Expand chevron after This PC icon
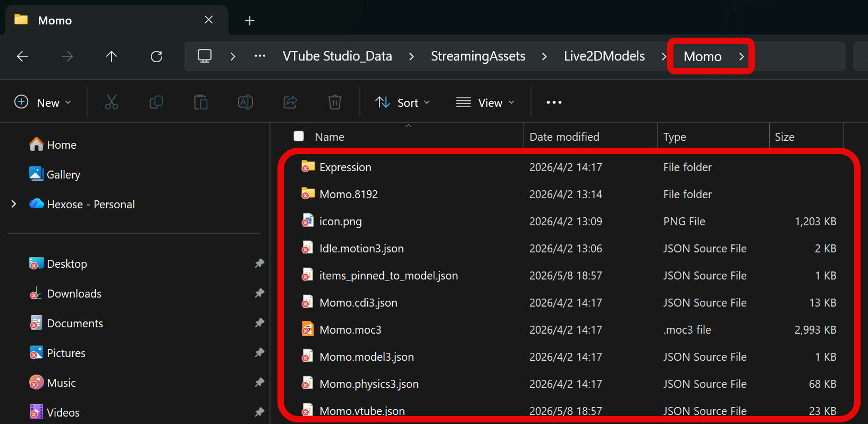This screenshot has height=424, width=868. 233,56
